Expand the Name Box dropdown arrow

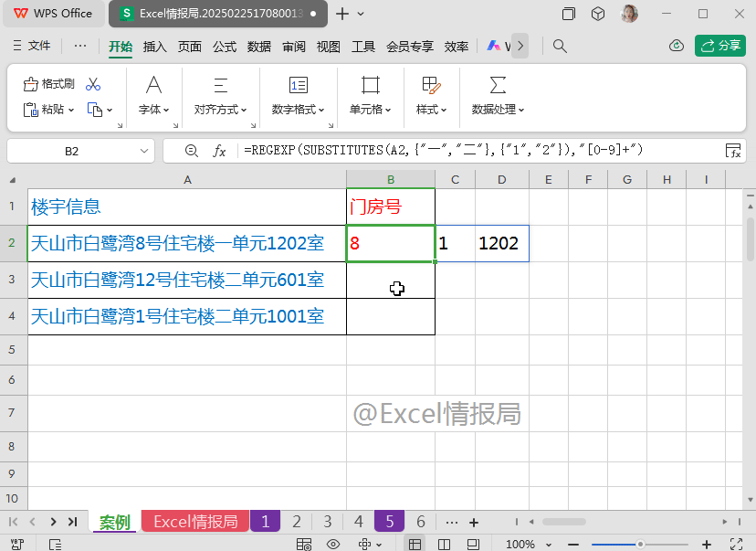point(143,151)
